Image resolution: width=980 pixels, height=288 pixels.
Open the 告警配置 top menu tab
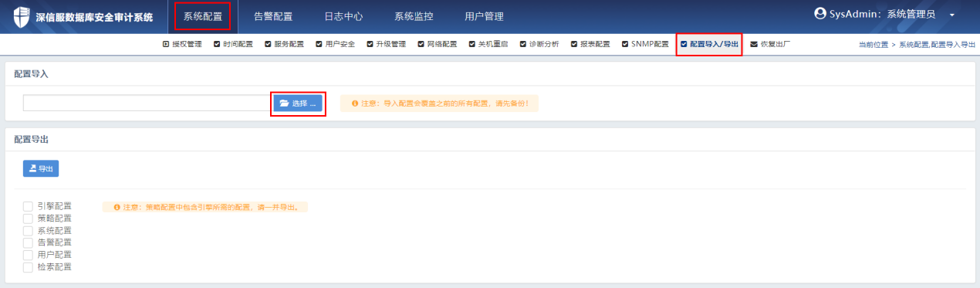273,16
